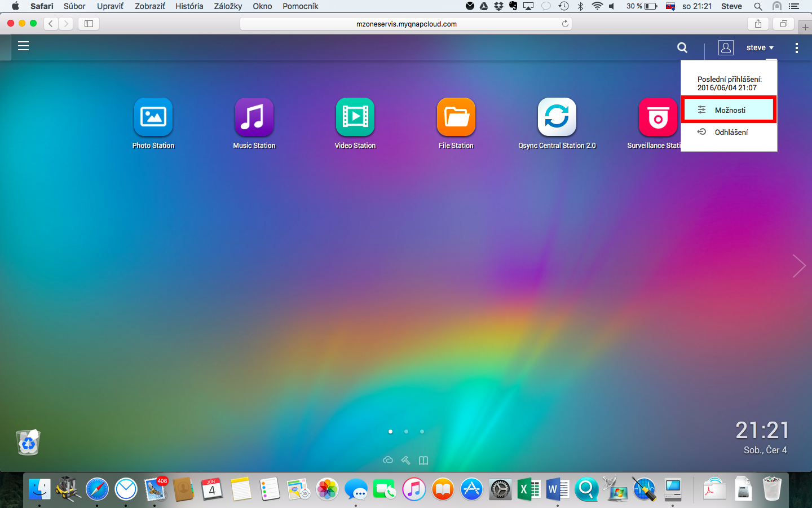
Task: Reload the page in Safari
Action: pos(565,24)
